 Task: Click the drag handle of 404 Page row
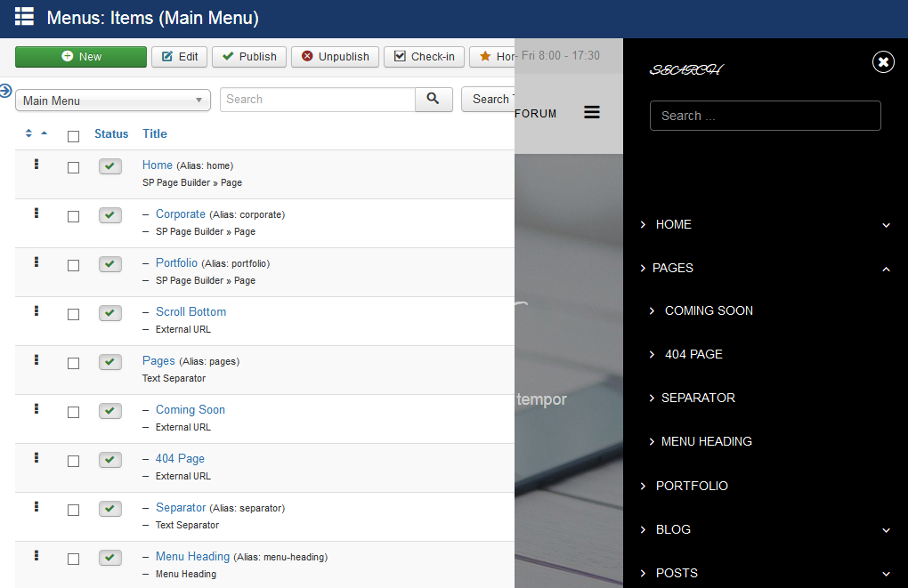(36, 457)
